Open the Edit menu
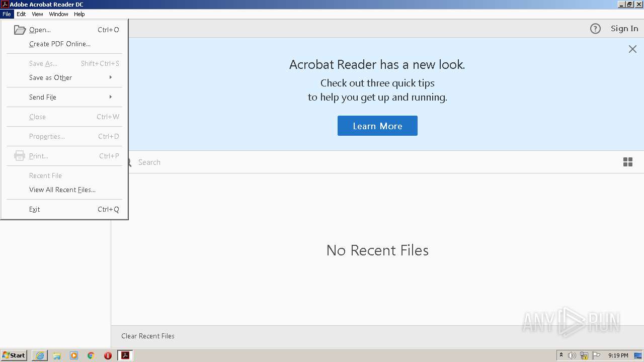Viewport: 644px width, 362px height. click(x=21, y=14)
